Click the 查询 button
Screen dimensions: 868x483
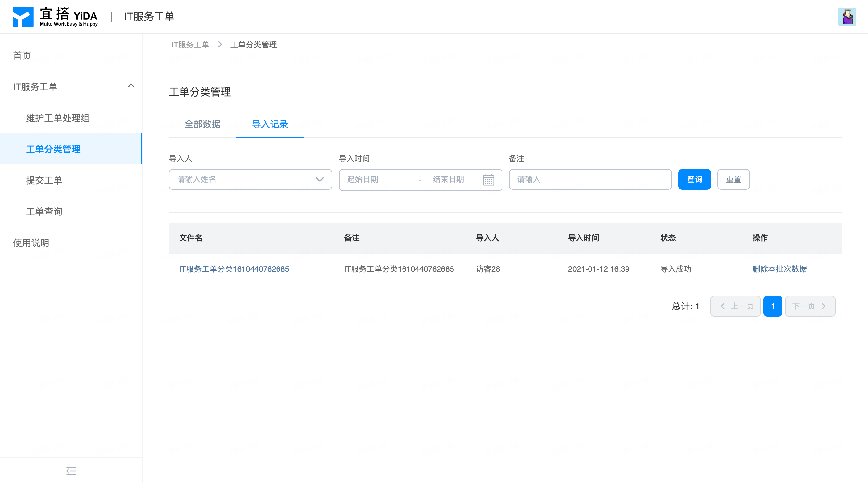[x=694, y=179]
